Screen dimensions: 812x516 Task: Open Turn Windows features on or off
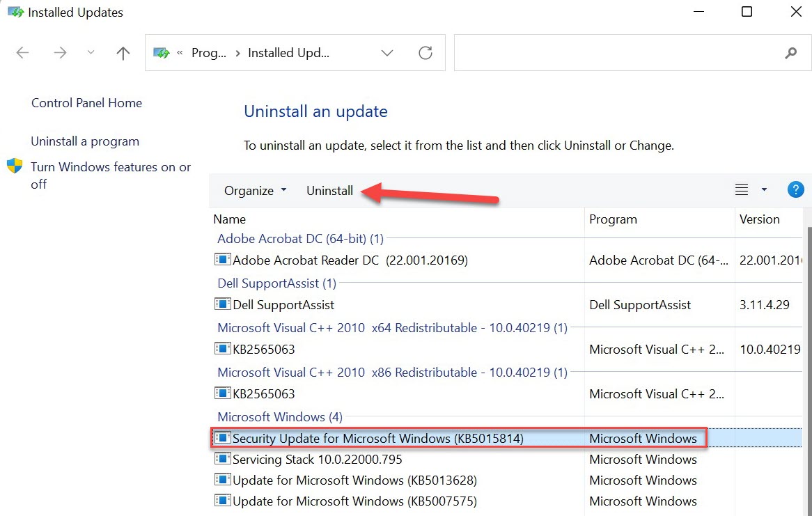coord(111,175)
